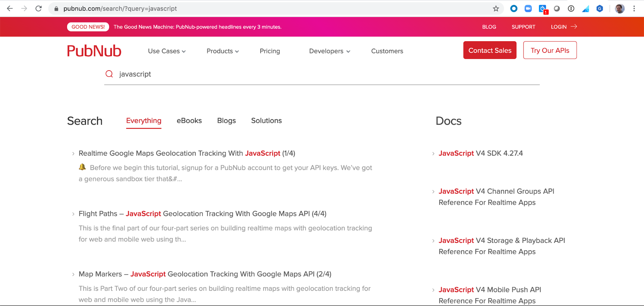Image resolution: width=644 pixels, height=306 pixels.
Task: Click the gray sphere extension icon
Action: 557,9
